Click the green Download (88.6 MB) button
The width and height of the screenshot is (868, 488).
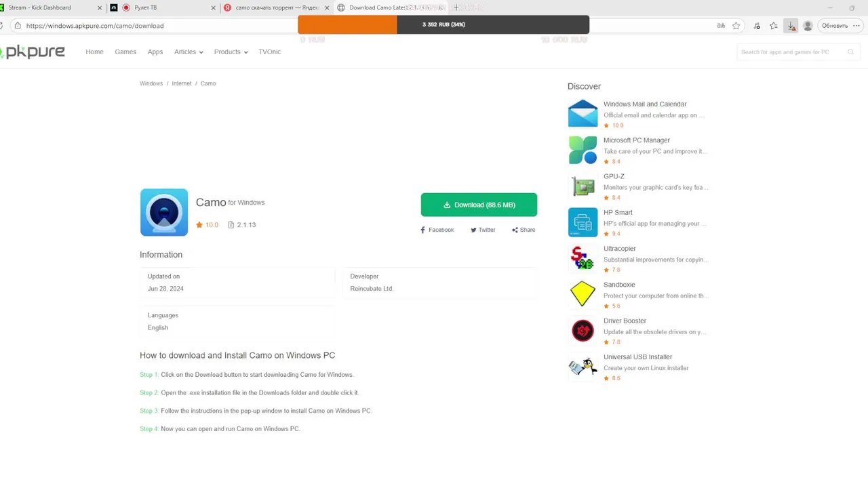click(x=479, y=205)
